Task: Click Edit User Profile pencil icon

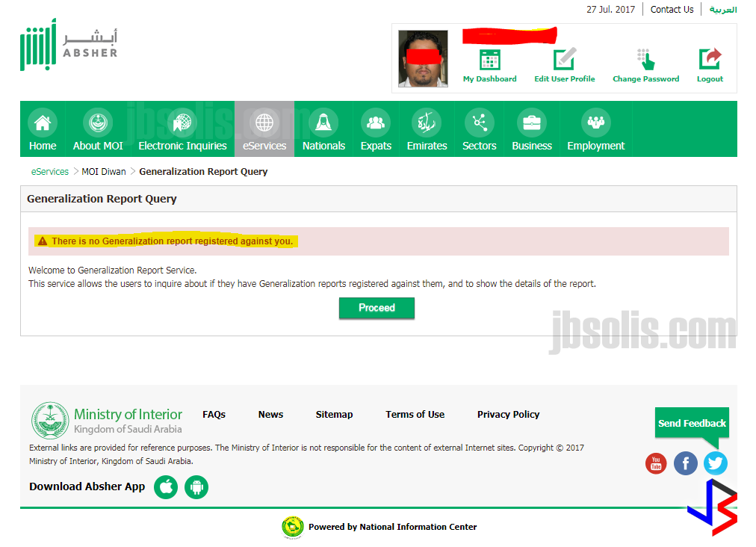Action: click(x=564, y=59)
